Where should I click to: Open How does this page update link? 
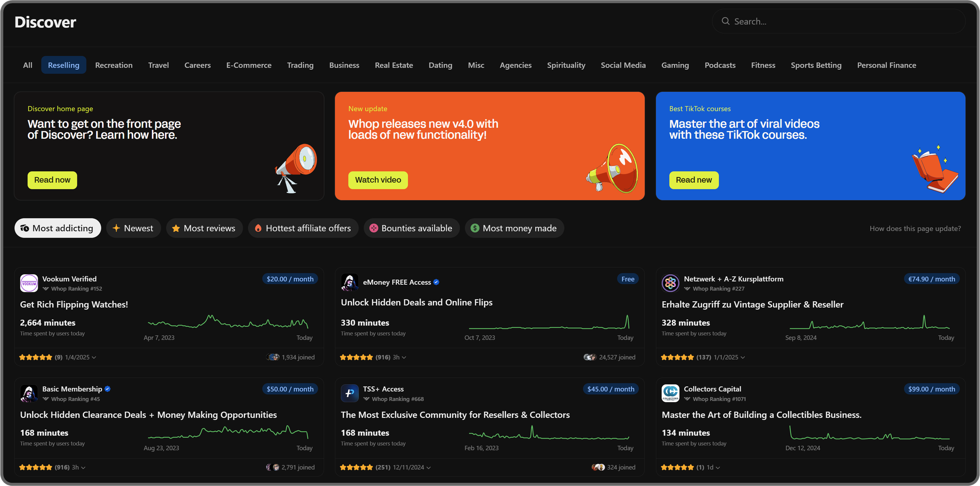click(915, 229)
